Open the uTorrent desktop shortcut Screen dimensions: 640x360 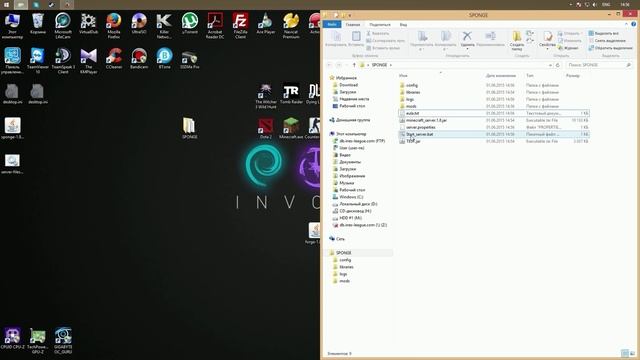190,23
